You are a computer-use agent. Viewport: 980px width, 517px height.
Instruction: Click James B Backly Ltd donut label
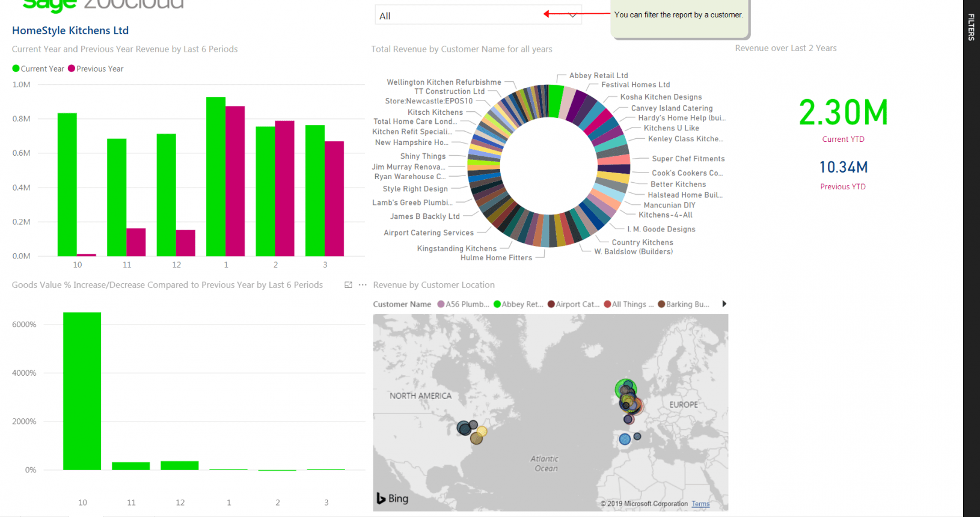point(425,216)
